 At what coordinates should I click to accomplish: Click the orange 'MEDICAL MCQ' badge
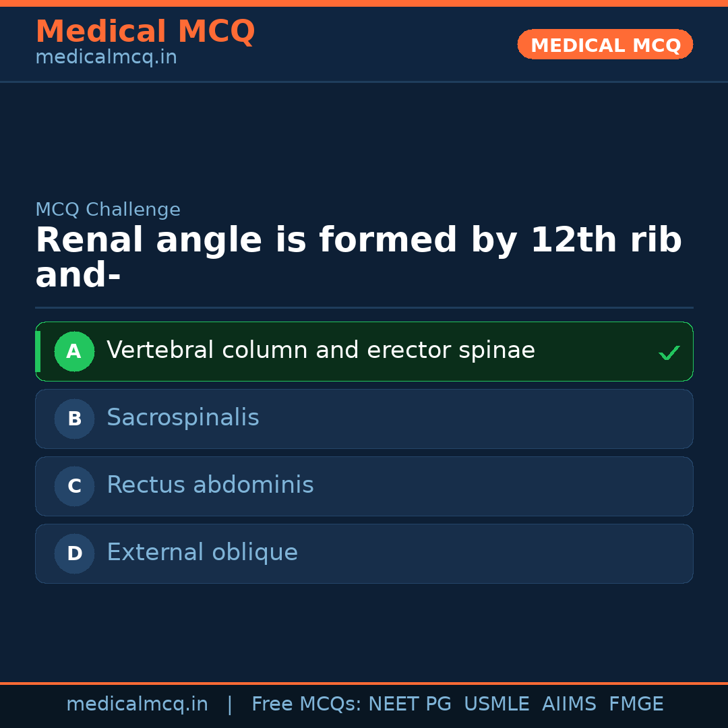pos(605,45)
